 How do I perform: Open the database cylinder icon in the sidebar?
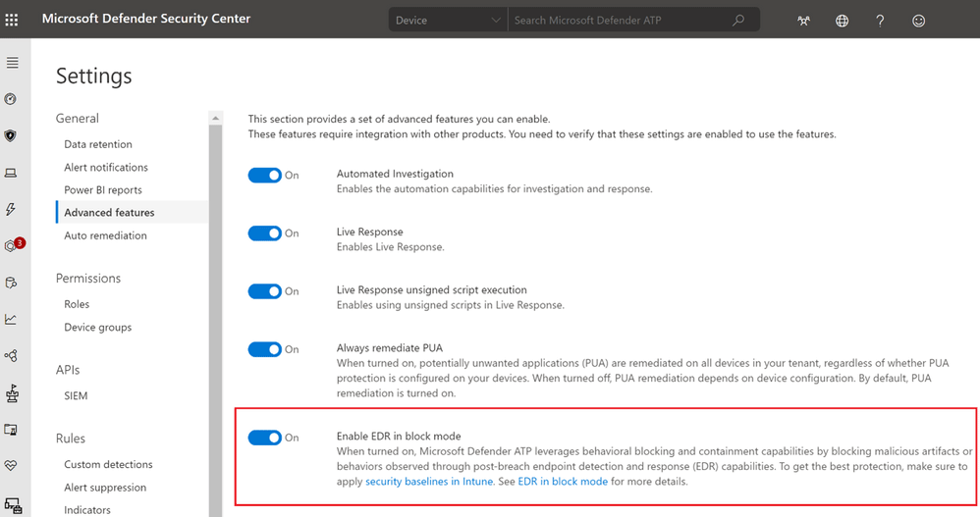(11, 283)
